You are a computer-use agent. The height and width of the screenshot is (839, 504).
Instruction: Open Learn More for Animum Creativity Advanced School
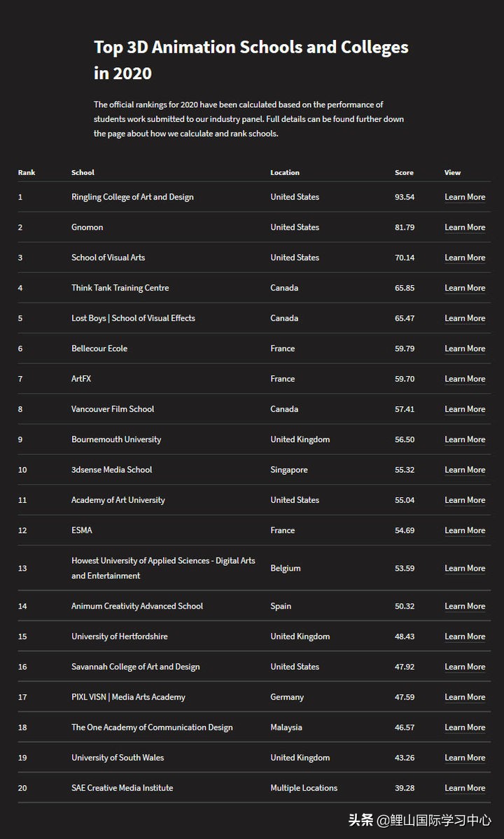[465, 606]
